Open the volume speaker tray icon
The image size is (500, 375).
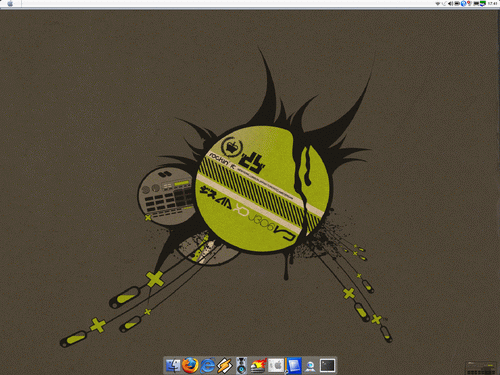coord(450,3)
